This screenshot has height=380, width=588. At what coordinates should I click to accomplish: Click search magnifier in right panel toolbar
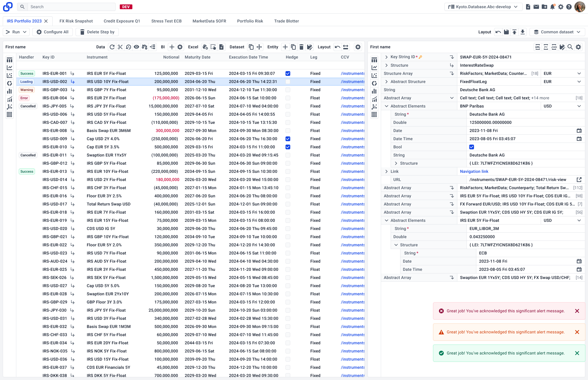[570, 47]
